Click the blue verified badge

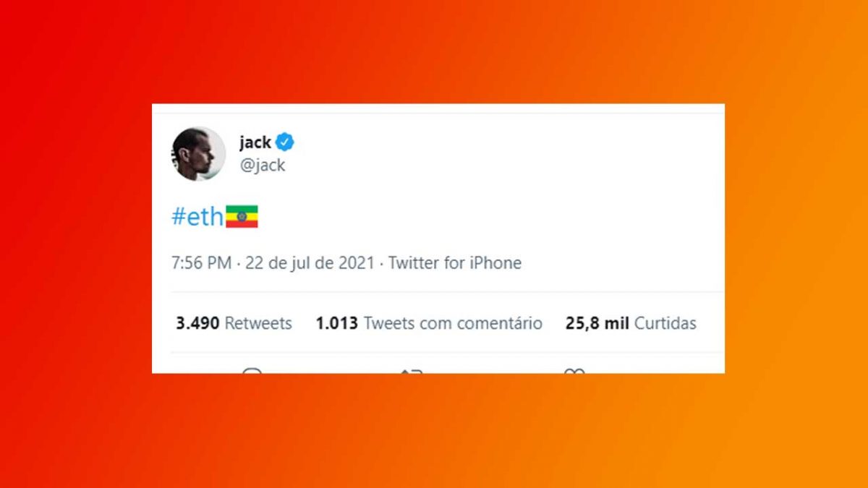(x=286, y=142)
